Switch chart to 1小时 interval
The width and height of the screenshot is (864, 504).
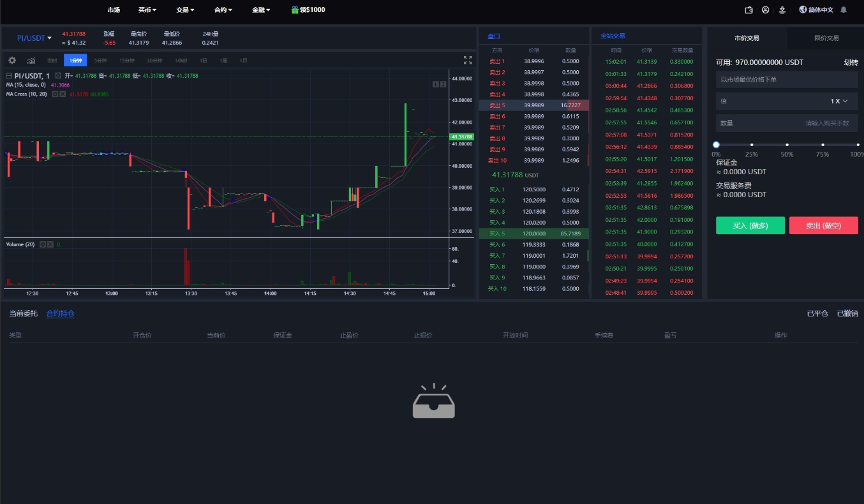click(x=182, y=61)
